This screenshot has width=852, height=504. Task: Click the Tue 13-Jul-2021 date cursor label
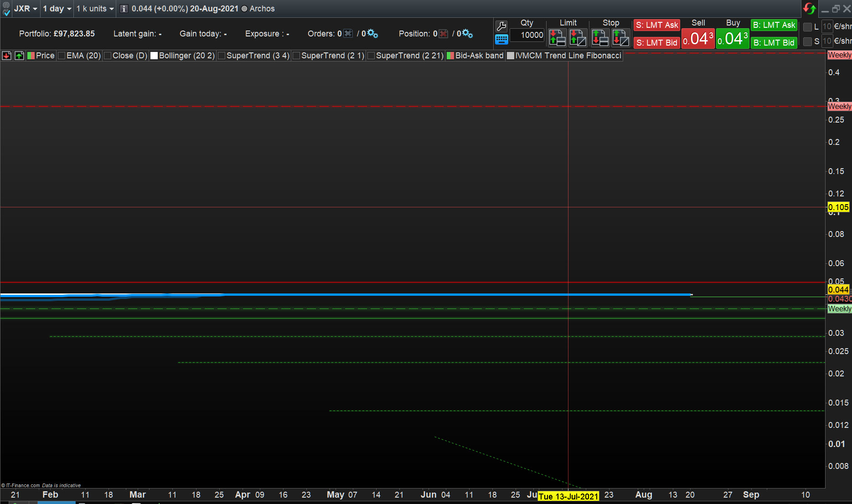(x=568, y=496)
